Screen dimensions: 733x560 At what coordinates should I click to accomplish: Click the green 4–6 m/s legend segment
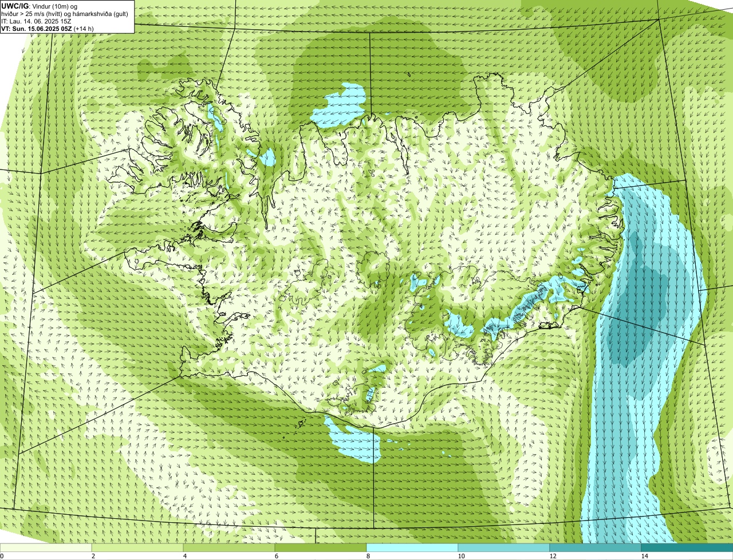coord(229,547)
